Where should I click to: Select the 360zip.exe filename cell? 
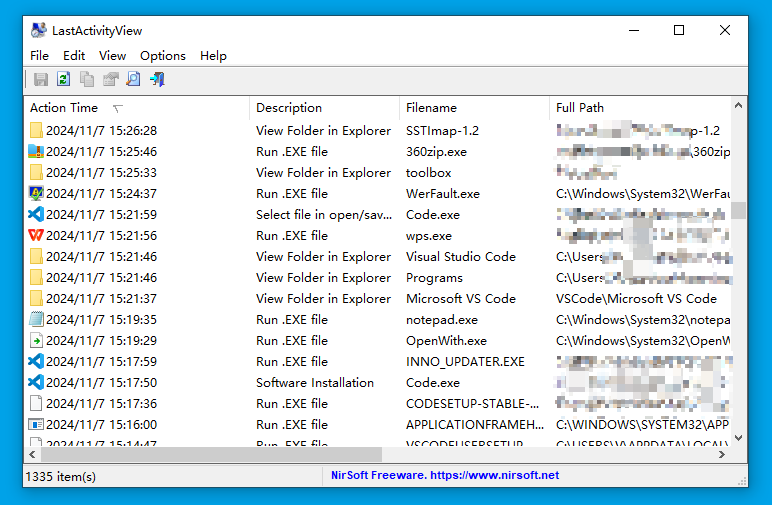click(436, 152)
